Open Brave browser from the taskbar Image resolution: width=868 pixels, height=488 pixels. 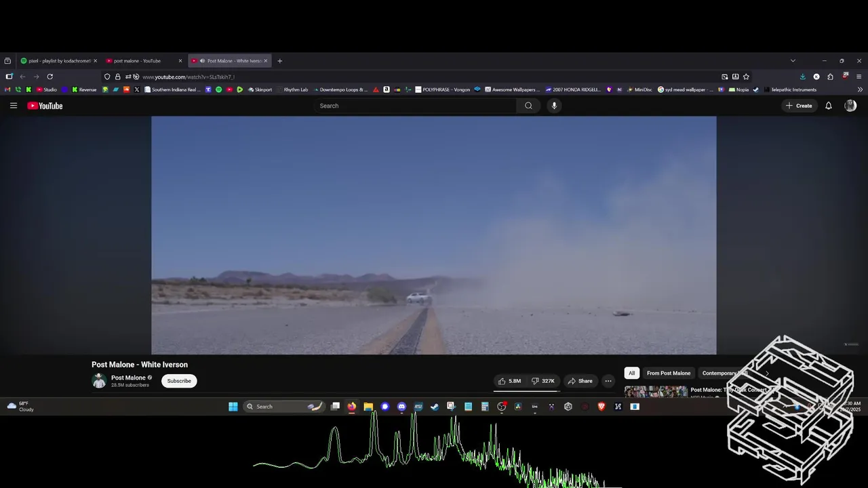click(601, 407)
